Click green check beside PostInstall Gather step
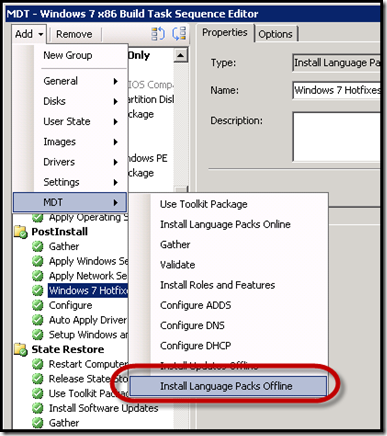Screen dimensions: 387x436 (38, 246)
